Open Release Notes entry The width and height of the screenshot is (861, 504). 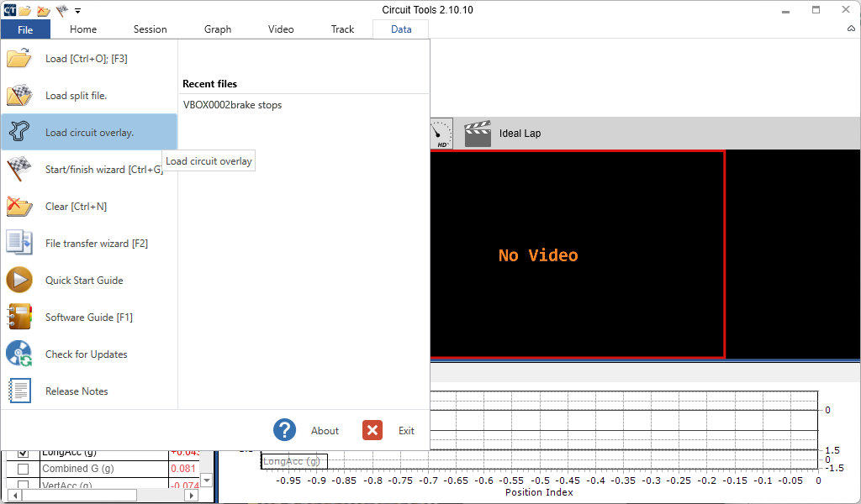point(89,391)
